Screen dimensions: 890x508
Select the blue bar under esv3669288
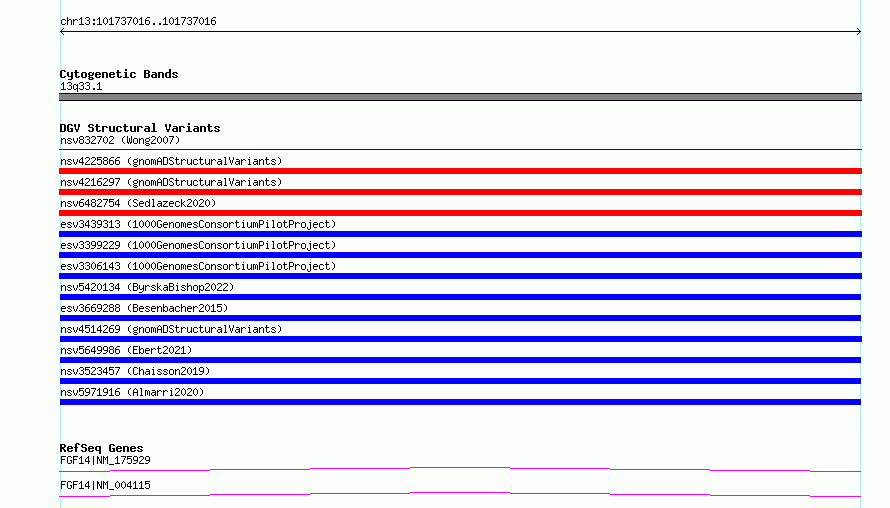click(460, 318)
